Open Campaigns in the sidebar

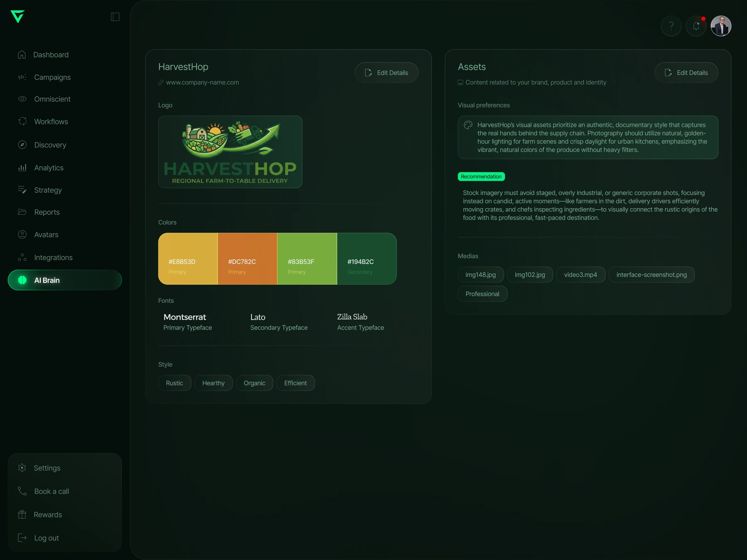click(65, 77)
